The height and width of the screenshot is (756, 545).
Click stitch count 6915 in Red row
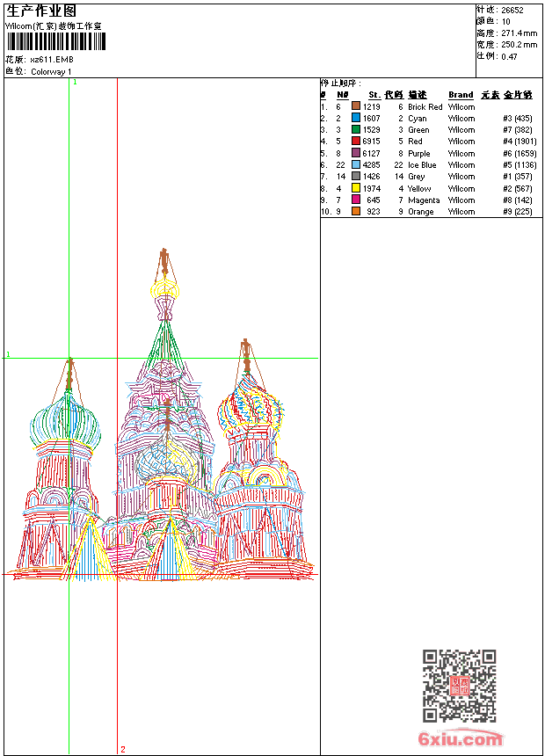point(371,142)
